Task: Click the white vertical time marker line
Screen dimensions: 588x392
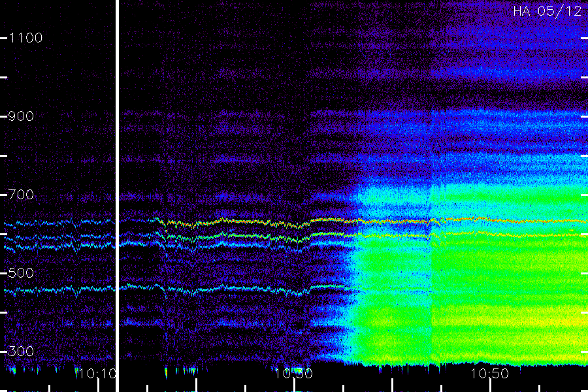Action: [117, 196]
